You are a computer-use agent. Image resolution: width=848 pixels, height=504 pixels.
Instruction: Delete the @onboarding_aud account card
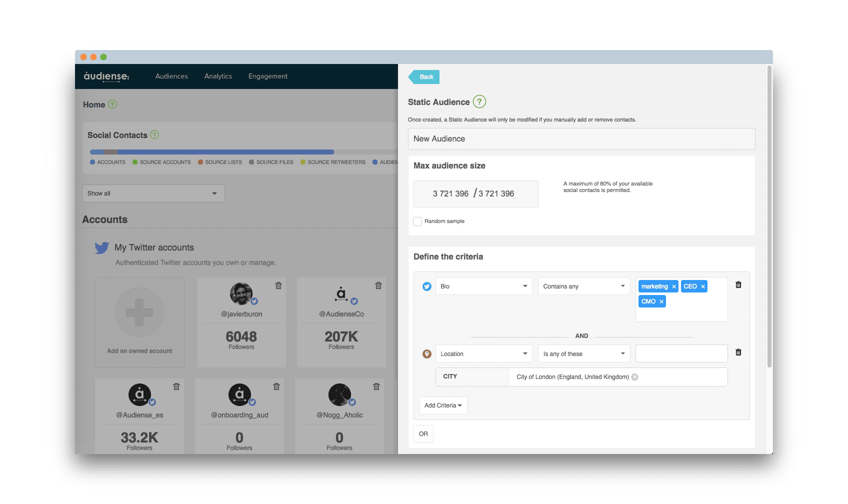276,386
